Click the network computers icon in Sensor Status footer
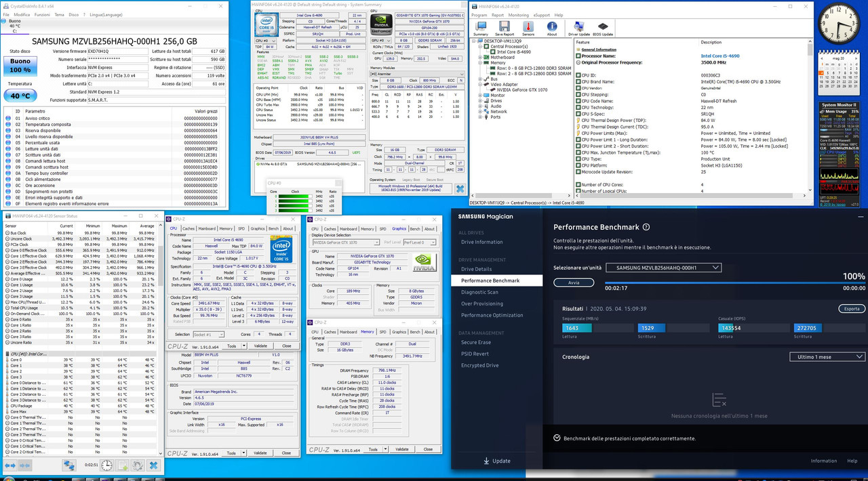This screenshot has width=868, height=481. [x=69, y=465]
